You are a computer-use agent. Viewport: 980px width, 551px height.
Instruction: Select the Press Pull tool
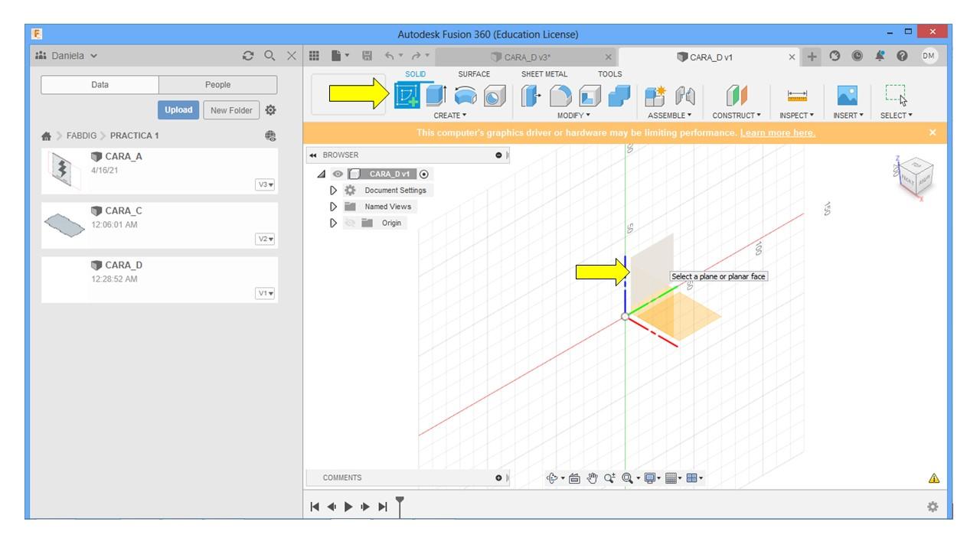point(531,96)
